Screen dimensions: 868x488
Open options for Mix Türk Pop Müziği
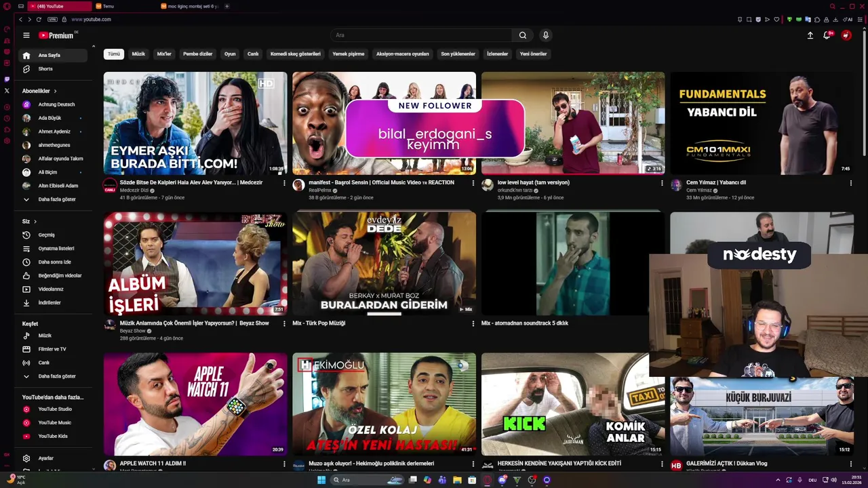(x=473, y=324)
